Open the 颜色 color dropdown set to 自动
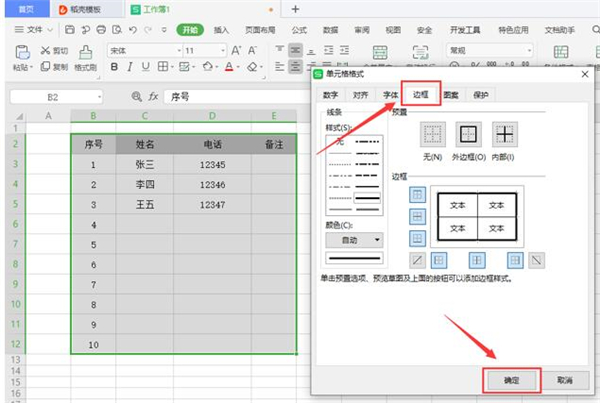The image size is (600, 403). (362, 240)
